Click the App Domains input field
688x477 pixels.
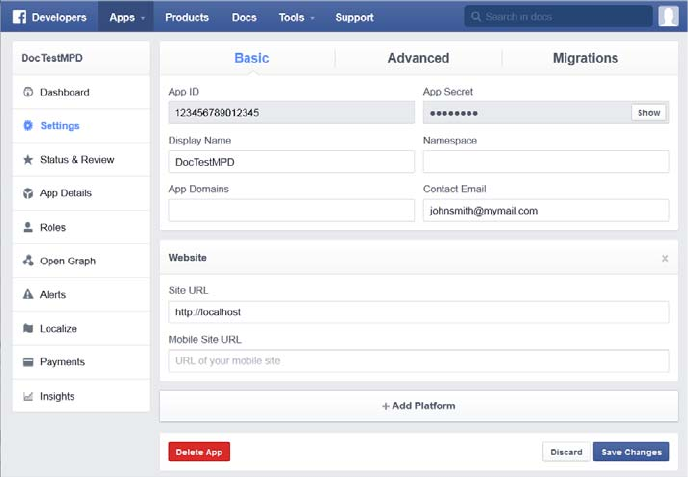point(291,210)
